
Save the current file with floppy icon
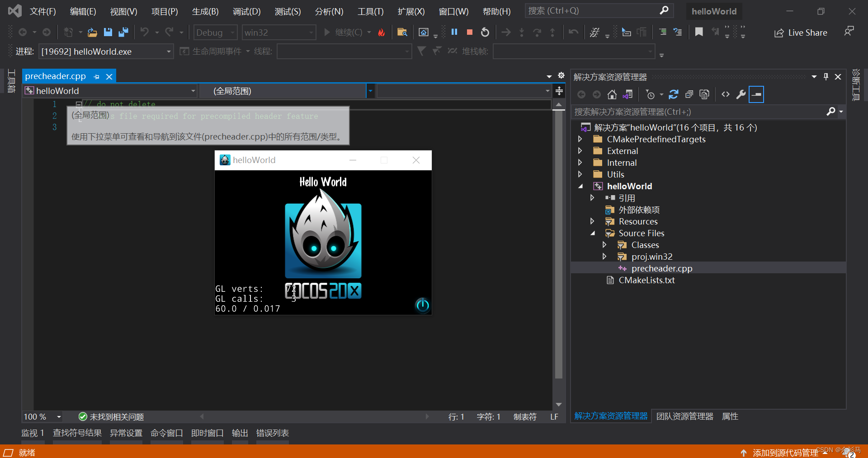(108, 32)
